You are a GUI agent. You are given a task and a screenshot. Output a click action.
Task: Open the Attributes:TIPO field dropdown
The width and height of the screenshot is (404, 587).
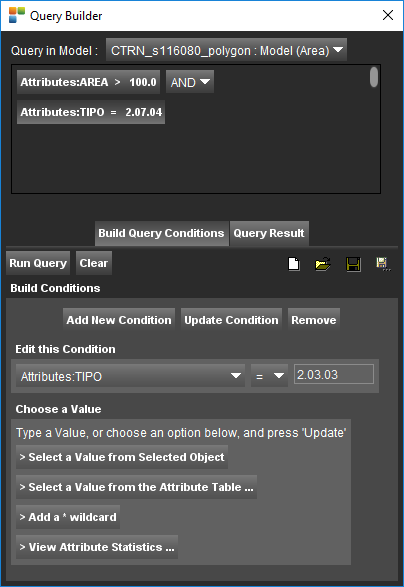(x=130, y=376)
